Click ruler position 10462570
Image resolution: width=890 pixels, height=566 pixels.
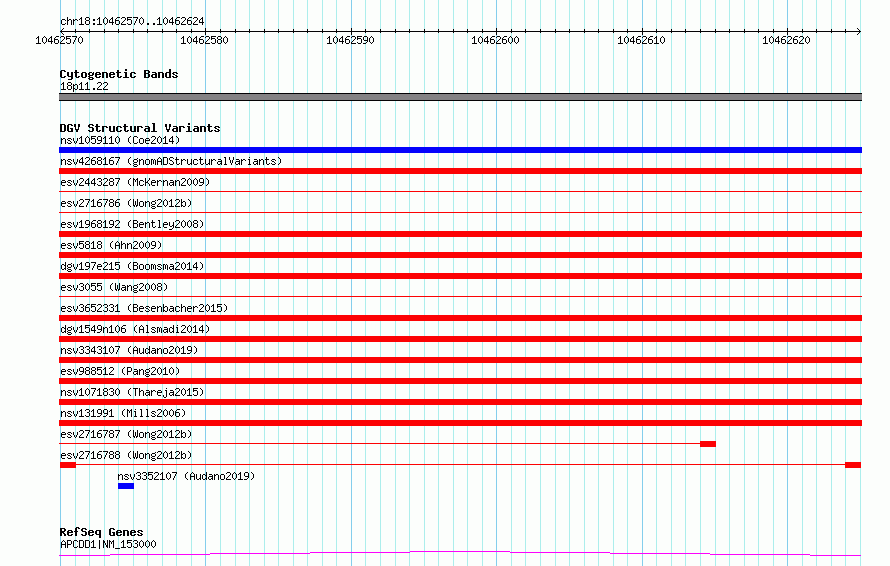tap(59, 40)
